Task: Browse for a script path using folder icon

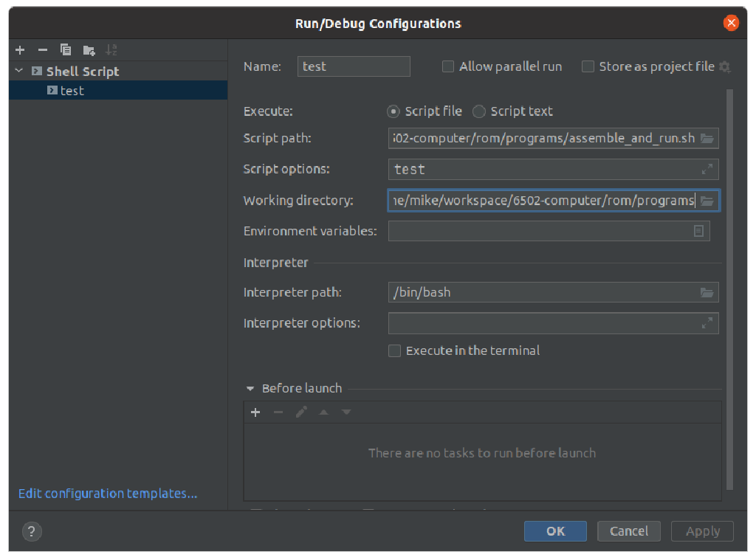Action: coord(708,138)
